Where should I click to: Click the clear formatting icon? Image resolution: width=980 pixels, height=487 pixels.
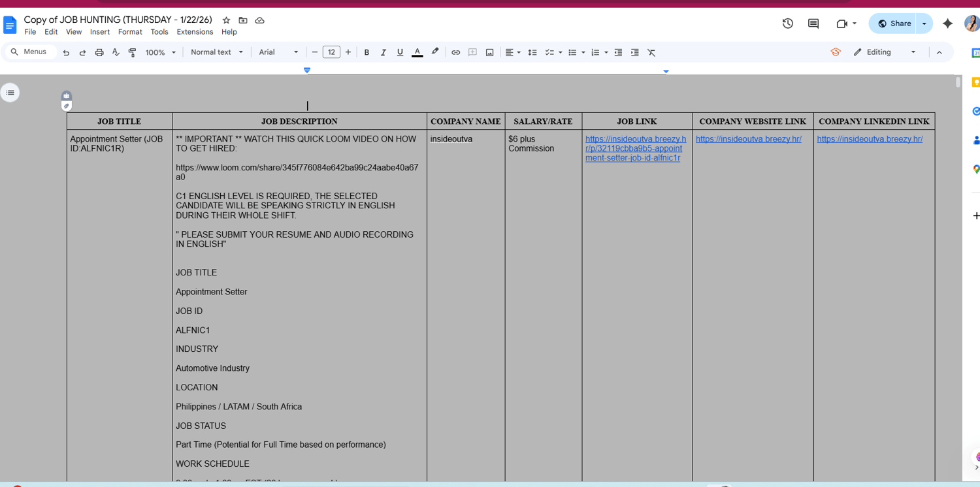pyautogui.click(x=651, y=52)
